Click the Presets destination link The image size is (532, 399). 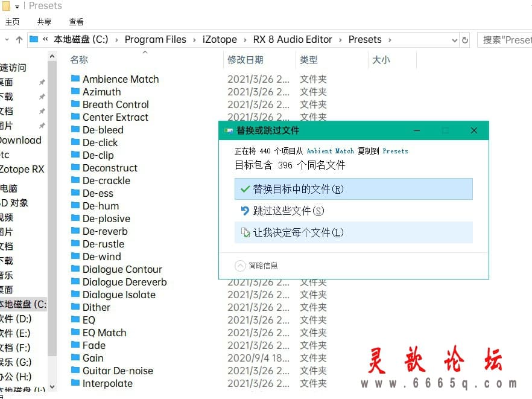pyautogui.click(x=395, y=151)
